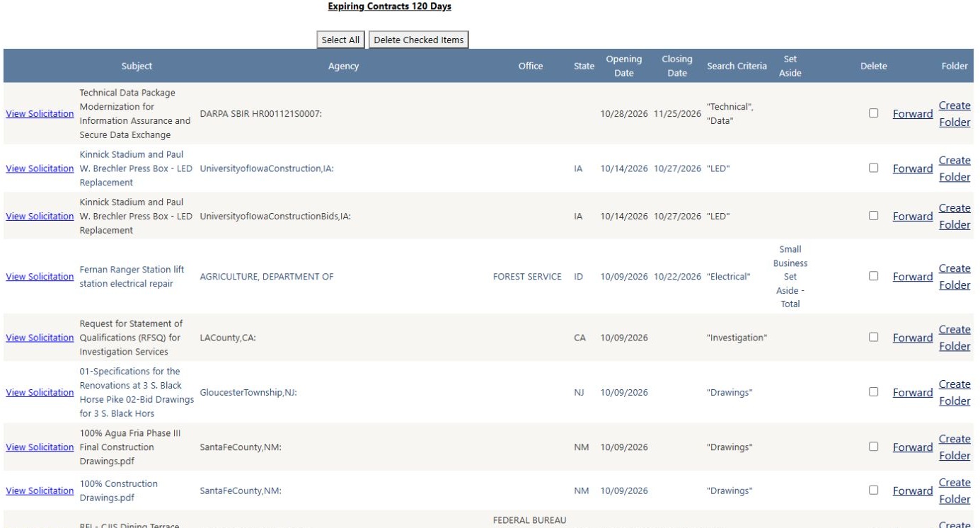
Task: Open View Solicitation for 100% Construction Drawings.pdf
Action: (40, 491)
